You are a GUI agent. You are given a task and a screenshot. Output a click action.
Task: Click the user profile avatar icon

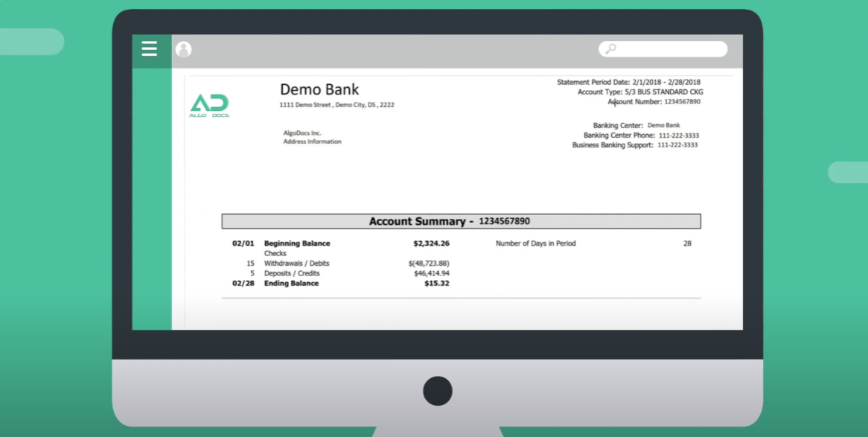coord(183,49)
